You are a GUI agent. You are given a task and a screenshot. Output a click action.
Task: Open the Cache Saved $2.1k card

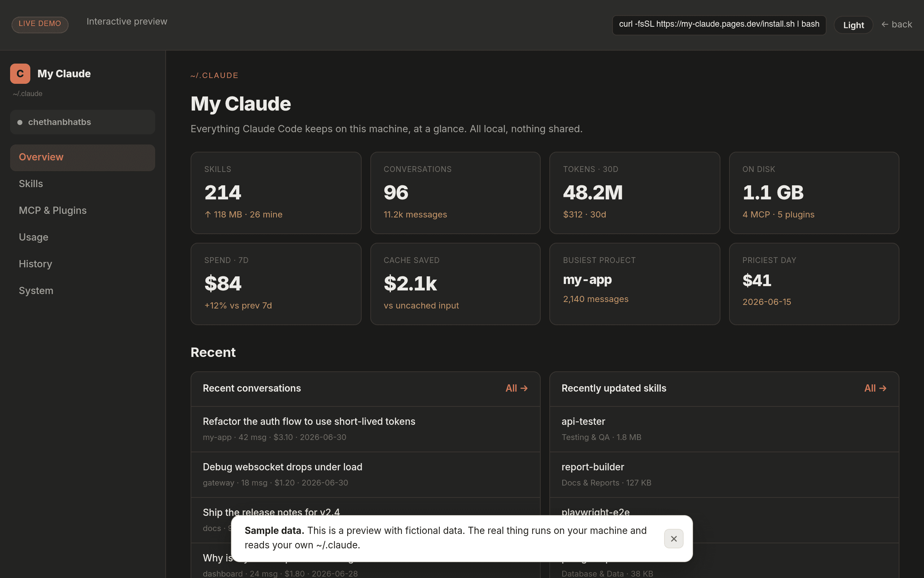point(455,284)
